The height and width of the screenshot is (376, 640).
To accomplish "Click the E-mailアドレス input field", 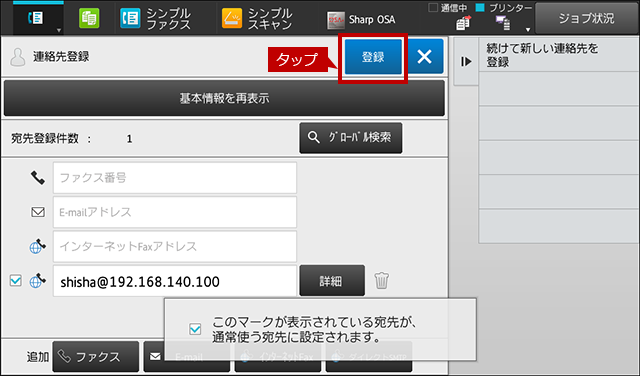I will [x=175, y=212].
